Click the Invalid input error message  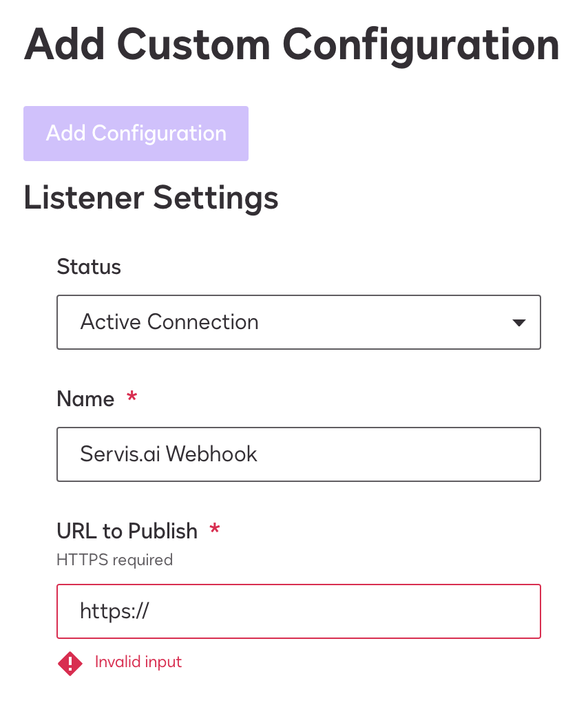(x=138, y=662)
